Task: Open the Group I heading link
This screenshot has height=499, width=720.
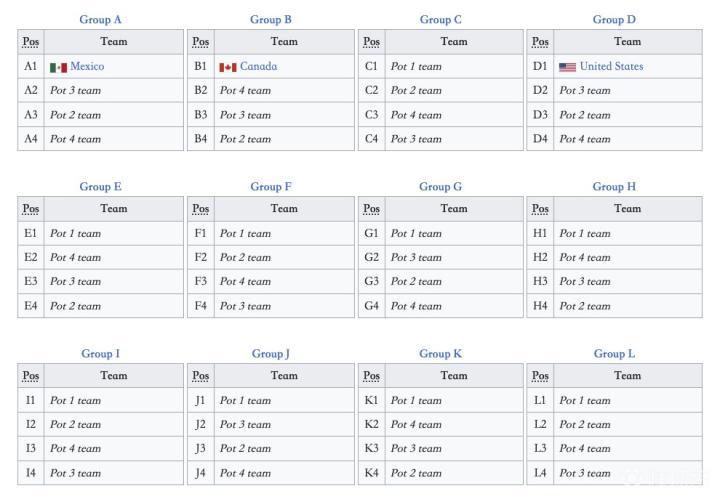Action: [100, 353]
